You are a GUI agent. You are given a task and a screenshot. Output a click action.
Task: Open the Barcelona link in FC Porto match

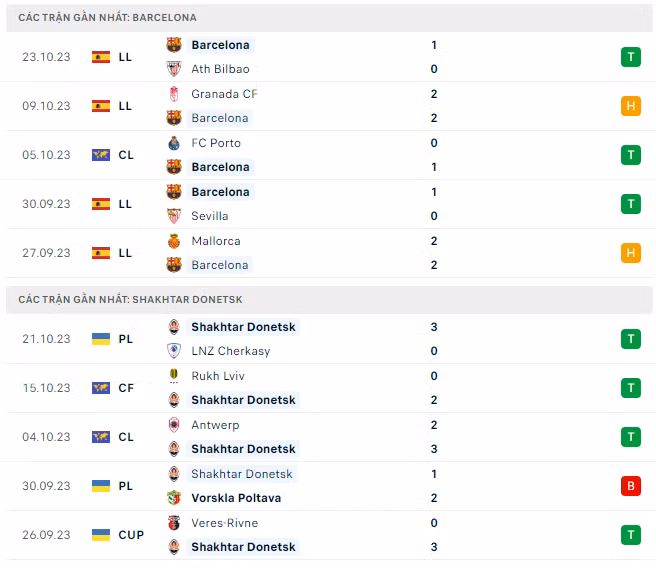pos(220,167)
